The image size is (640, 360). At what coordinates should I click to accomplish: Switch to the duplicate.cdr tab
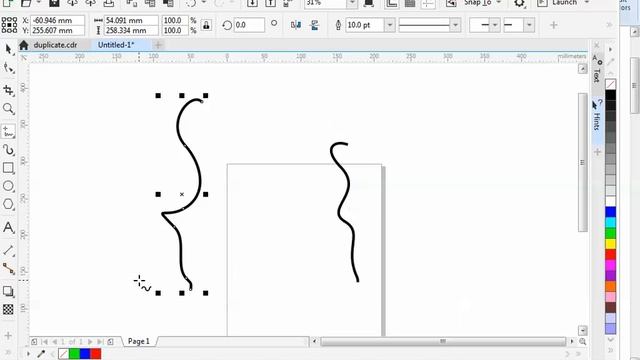click(55, 45)
